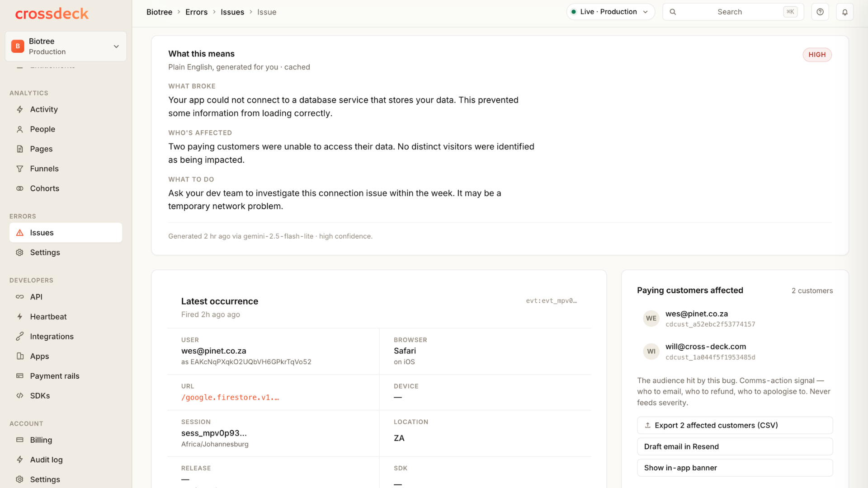Image resolution: width=868 pixels, height=488 pixels.
Task: Select wes@pinet.co.za in affected customers
Action: tap(697, 314)
